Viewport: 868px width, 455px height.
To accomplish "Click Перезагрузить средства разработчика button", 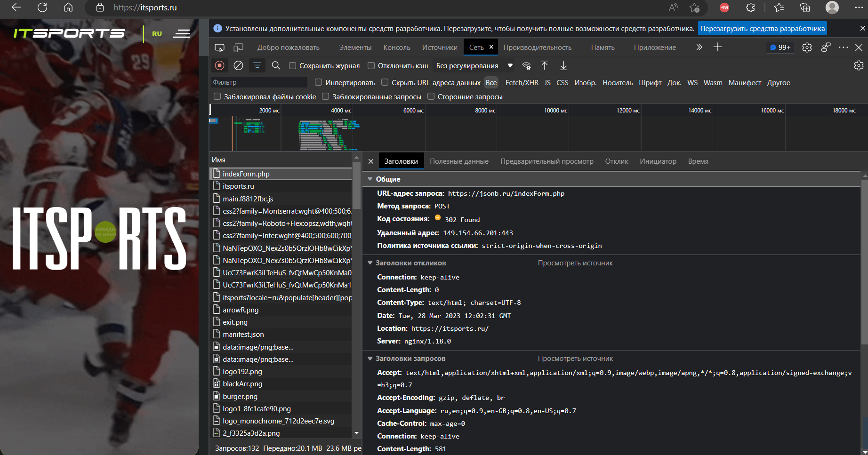I will point(762,28).
